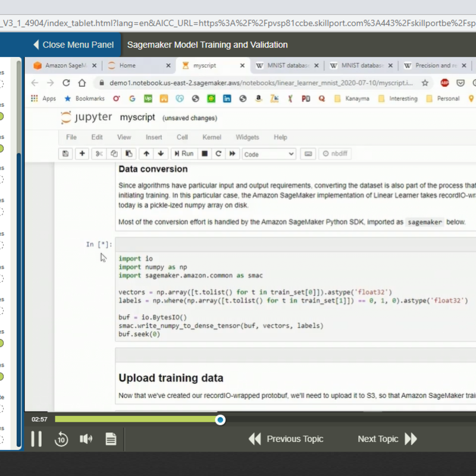Image resolution: width=476 pixels, height=476 pixels.
Task: Open the Cell menu
Action: [182, 137]
